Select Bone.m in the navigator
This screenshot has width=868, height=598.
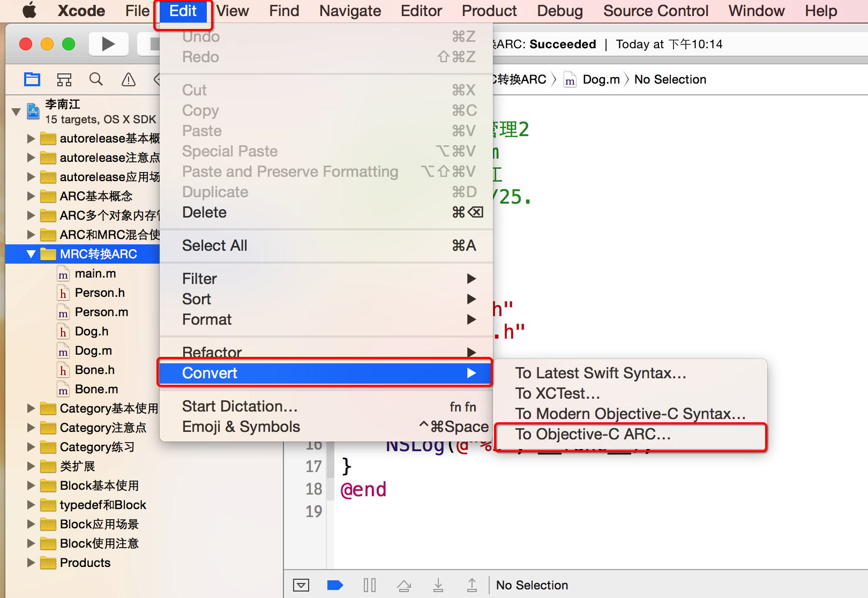96,390
